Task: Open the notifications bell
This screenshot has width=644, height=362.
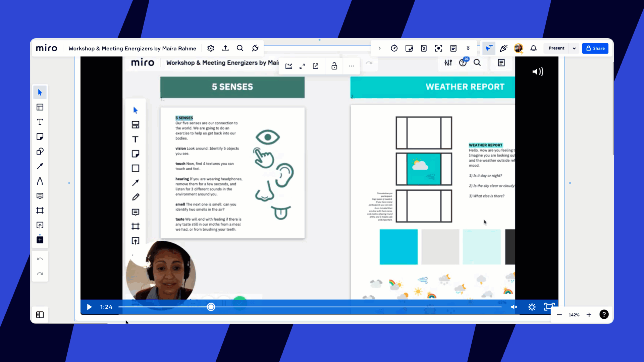Action: point(533,48)
